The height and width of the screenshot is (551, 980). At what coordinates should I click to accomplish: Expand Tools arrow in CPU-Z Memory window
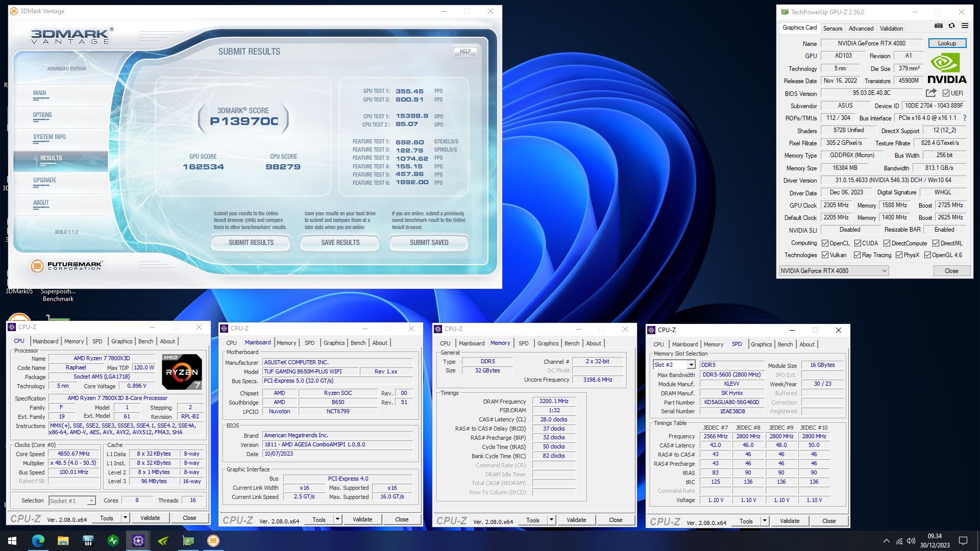(551, 520)
